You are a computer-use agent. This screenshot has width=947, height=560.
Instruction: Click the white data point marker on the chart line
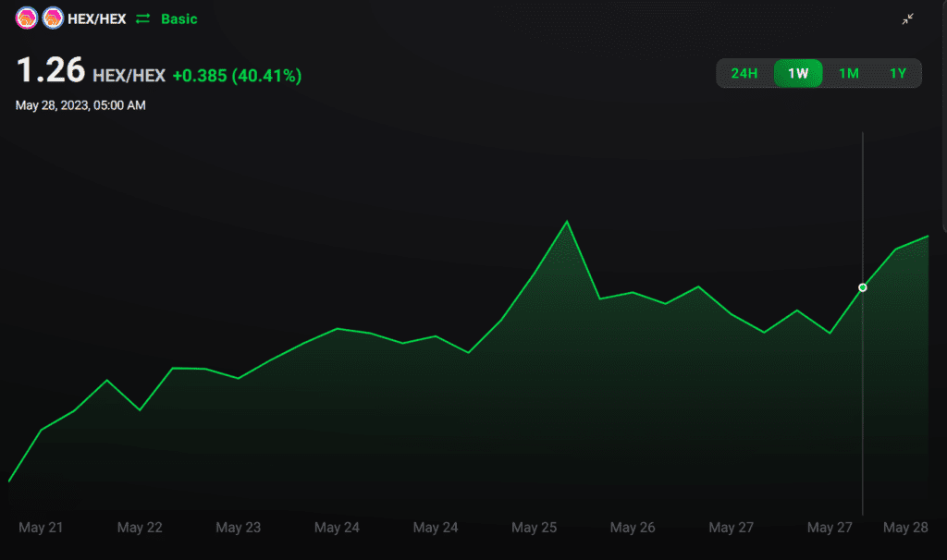pos(863,287)
